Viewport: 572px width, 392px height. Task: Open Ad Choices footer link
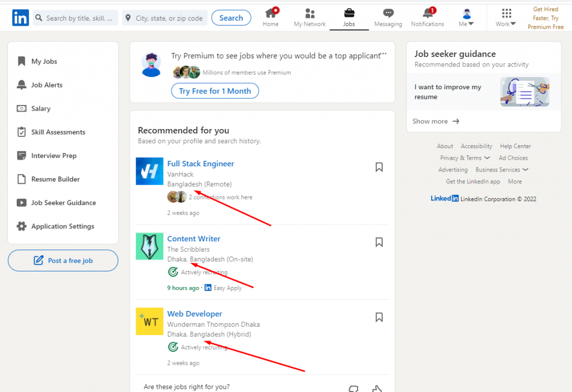point(513,158)
